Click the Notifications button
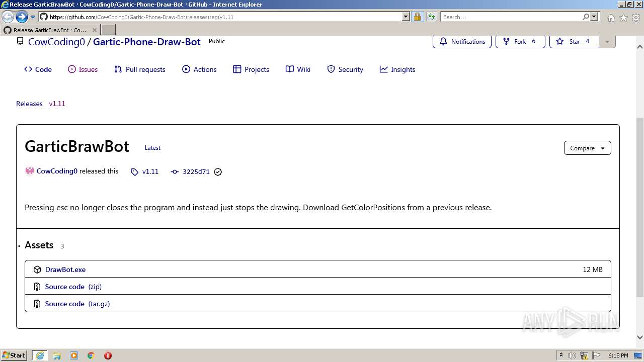Screen dimensions: 644x362 [x=462, y=42]
